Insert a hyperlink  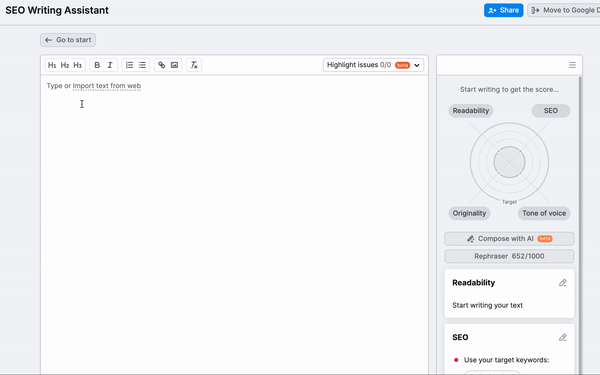tap(161, 65)
